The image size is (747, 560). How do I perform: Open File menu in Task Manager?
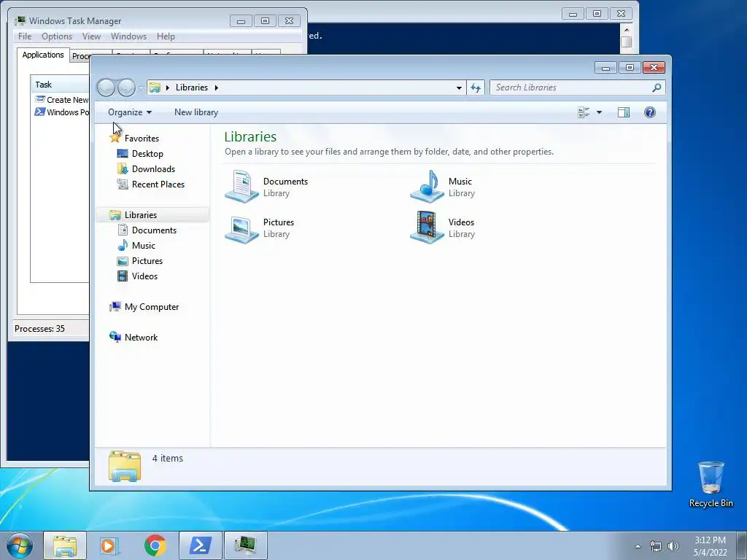point(25,36)
